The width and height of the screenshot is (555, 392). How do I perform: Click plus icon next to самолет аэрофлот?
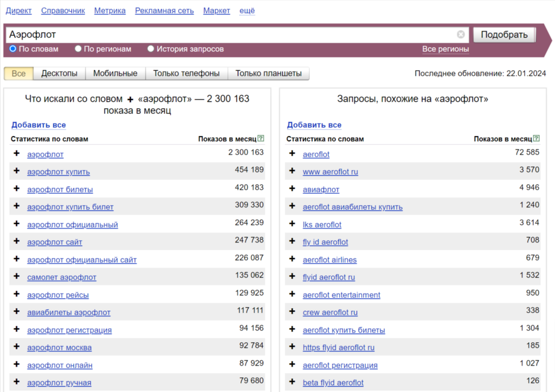pos(17,276)
